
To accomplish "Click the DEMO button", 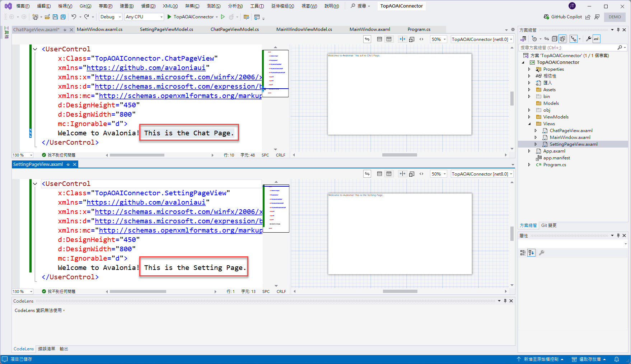I will (615, 17).
